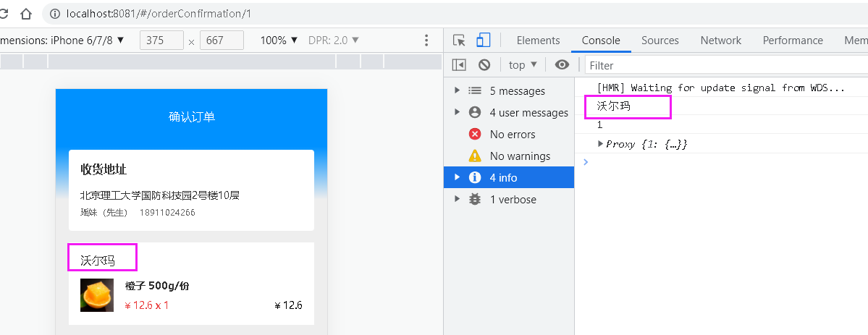The width and height of the screenshot is (868, 335).
Task: Click the user messages avatar icon
Action: pos(474,112)
